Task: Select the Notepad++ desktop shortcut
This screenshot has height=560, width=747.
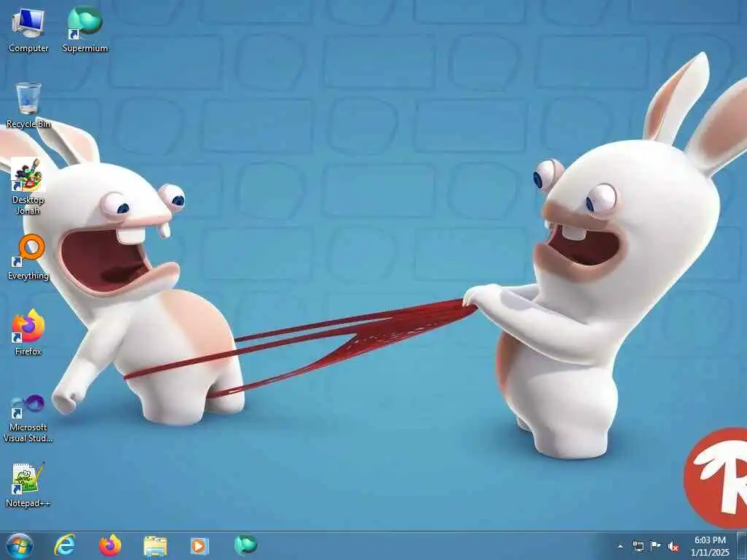Action: (28, 485)
